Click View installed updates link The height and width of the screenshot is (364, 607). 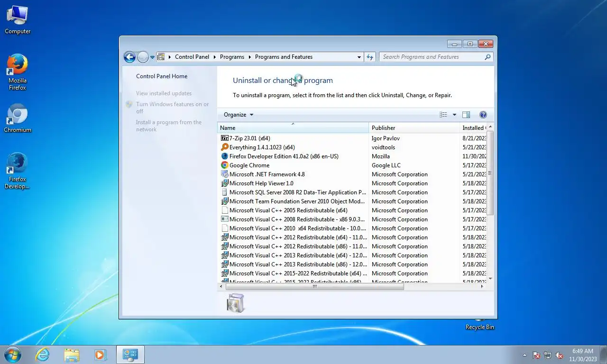[164, 93]
